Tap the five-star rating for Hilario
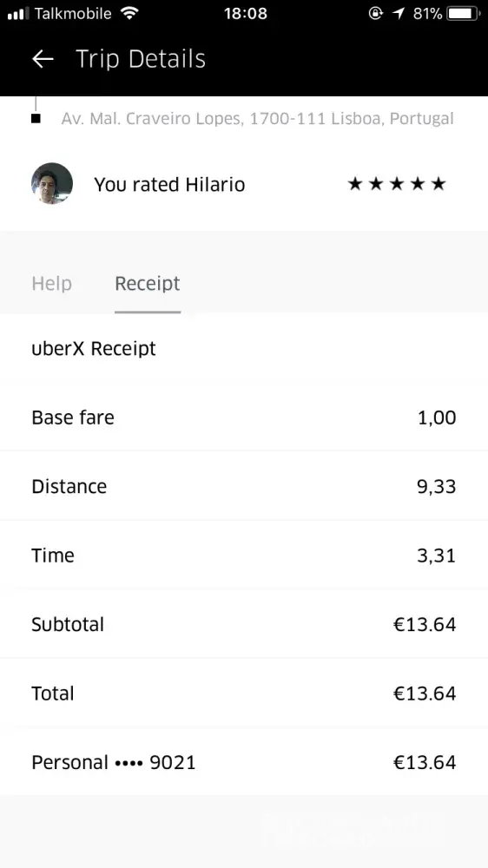The height and width of the screenshot is (868, 488). click(x=397, y=184)
